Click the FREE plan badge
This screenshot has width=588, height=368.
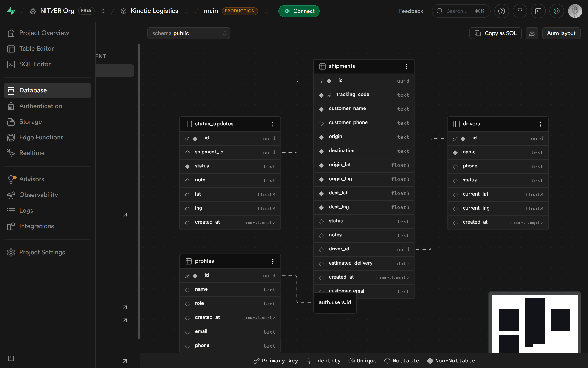pos(86,11)
